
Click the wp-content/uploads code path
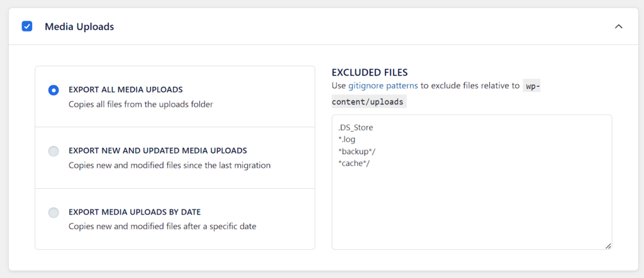(x=369, y=101)
